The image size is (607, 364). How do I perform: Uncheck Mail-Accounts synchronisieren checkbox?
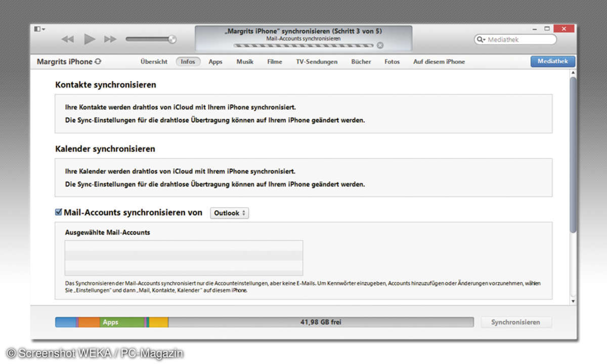click(x=59, y=212)
